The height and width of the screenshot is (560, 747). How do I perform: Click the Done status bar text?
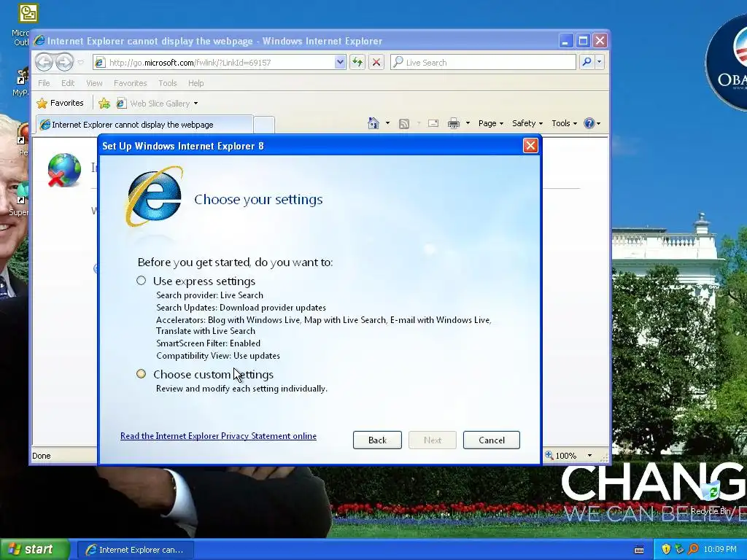click(42, 456)
